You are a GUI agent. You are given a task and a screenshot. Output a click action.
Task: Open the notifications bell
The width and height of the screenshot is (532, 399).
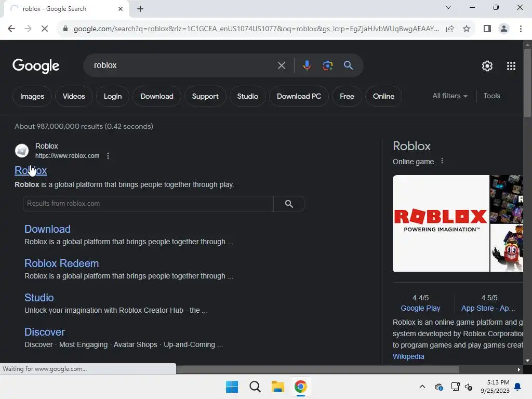(517, 387)
